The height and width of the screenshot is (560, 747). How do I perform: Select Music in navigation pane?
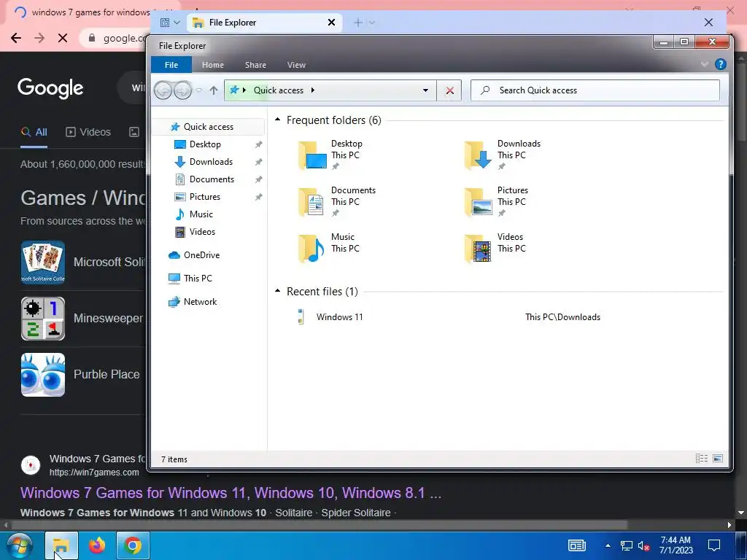[201, 214]
